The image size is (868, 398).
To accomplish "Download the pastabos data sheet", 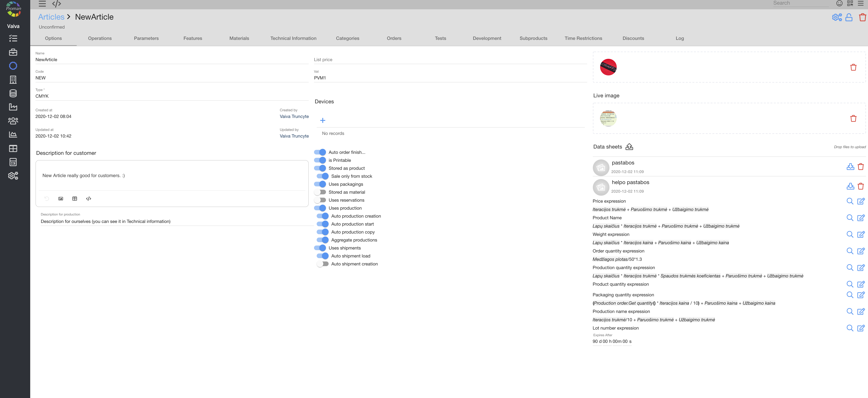I will [x=850, y=167].
